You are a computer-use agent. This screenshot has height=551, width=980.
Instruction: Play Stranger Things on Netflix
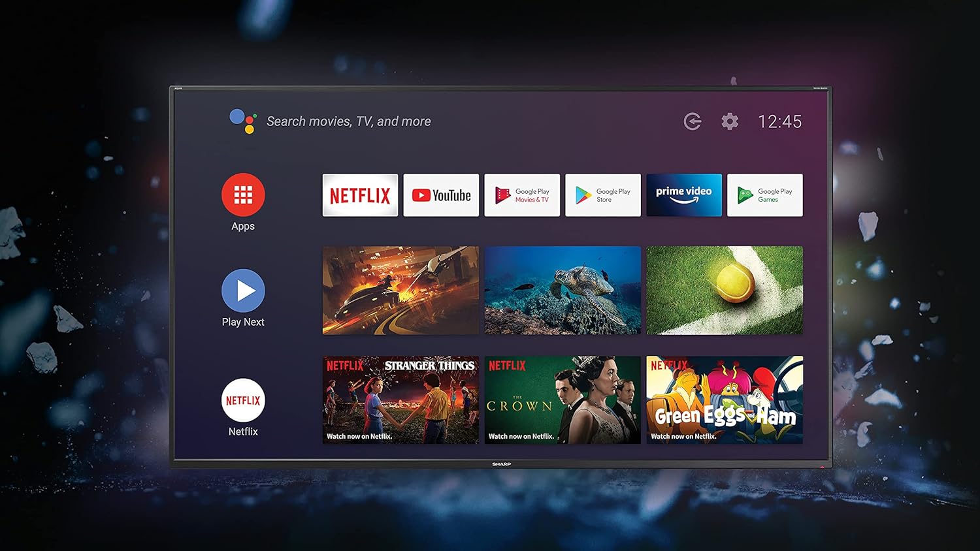pyautogui.click(x=400, y=400)
